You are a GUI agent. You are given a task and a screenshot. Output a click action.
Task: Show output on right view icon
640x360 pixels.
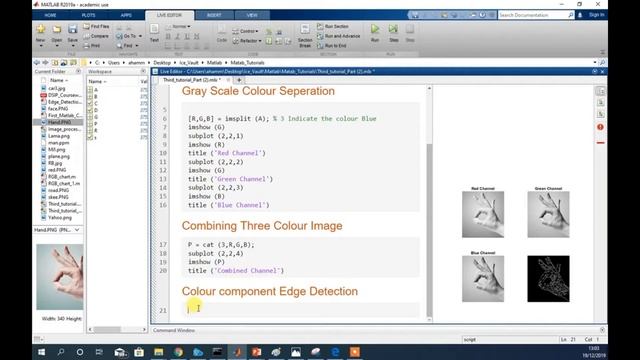point(600,91)
